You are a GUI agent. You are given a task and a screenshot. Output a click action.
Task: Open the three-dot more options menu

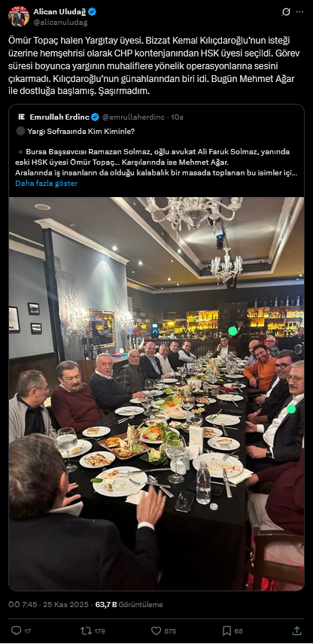pyautogui.click(x=300, y=12)
